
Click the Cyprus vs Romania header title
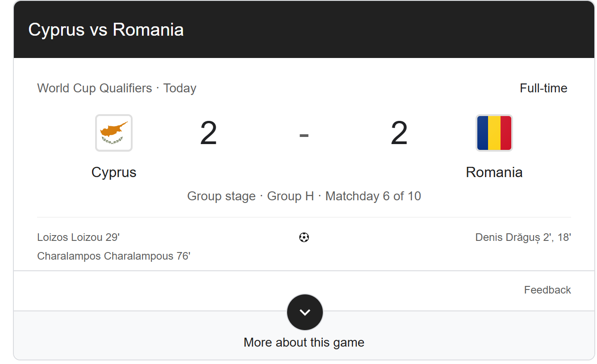106,30
